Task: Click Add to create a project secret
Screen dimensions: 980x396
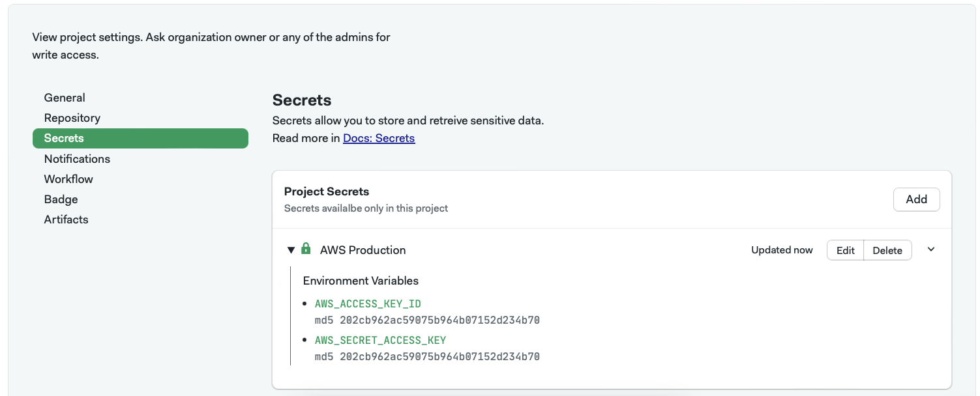Action: click(916, 199)
